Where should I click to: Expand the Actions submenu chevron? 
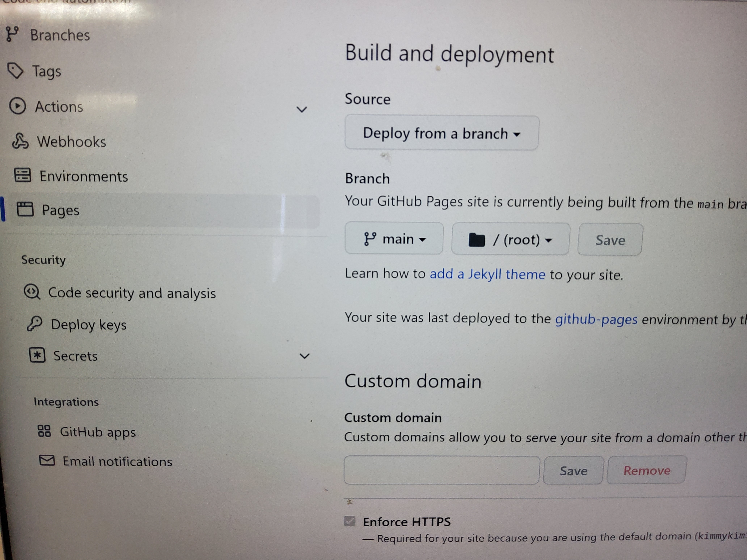pos(302,109)
